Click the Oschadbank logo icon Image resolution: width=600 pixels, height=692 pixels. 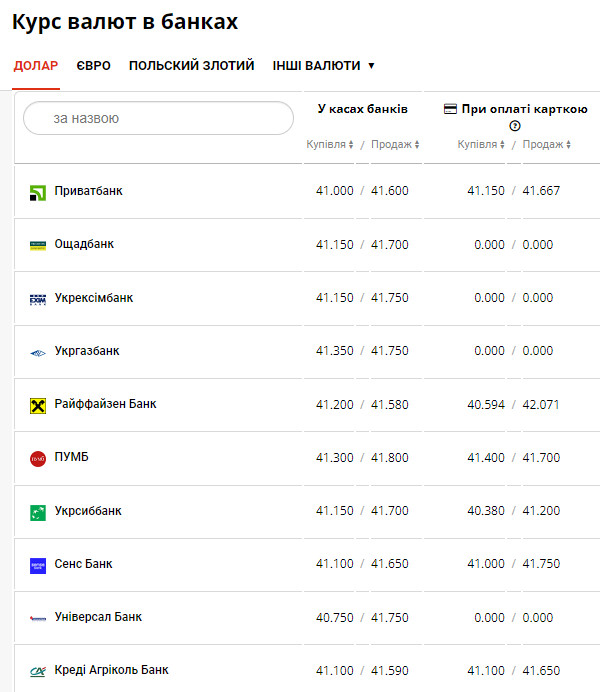(x=38, y=245)
